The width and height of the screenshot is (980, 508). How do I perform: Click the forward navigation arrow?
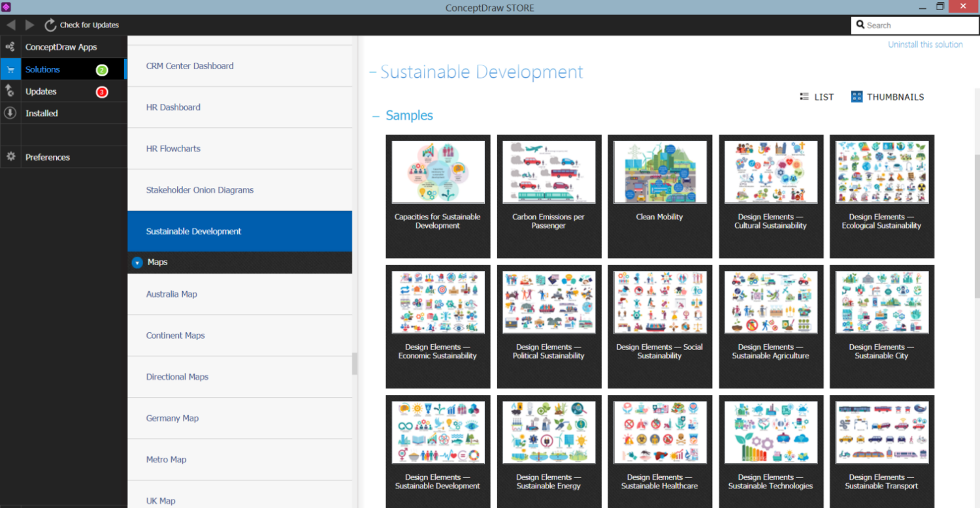(30, 25)
